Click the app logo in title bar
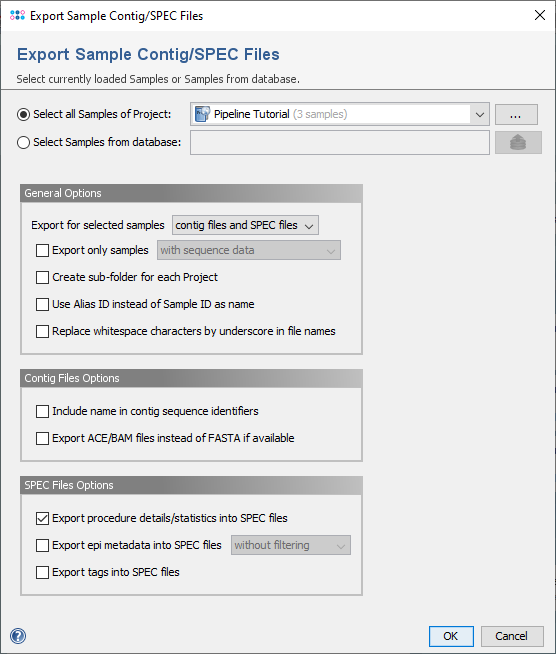This screenshot has height=654, width=556. tap(18, 15)
